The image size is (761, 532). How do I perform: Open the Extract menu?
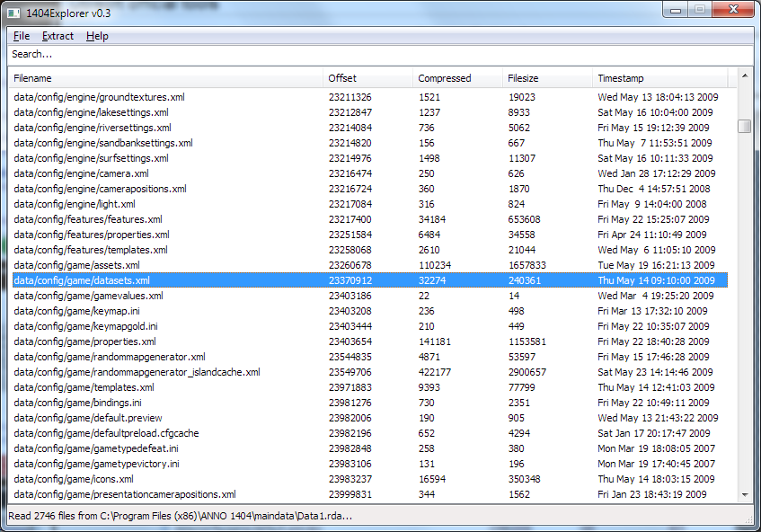(x=58, y=36)
